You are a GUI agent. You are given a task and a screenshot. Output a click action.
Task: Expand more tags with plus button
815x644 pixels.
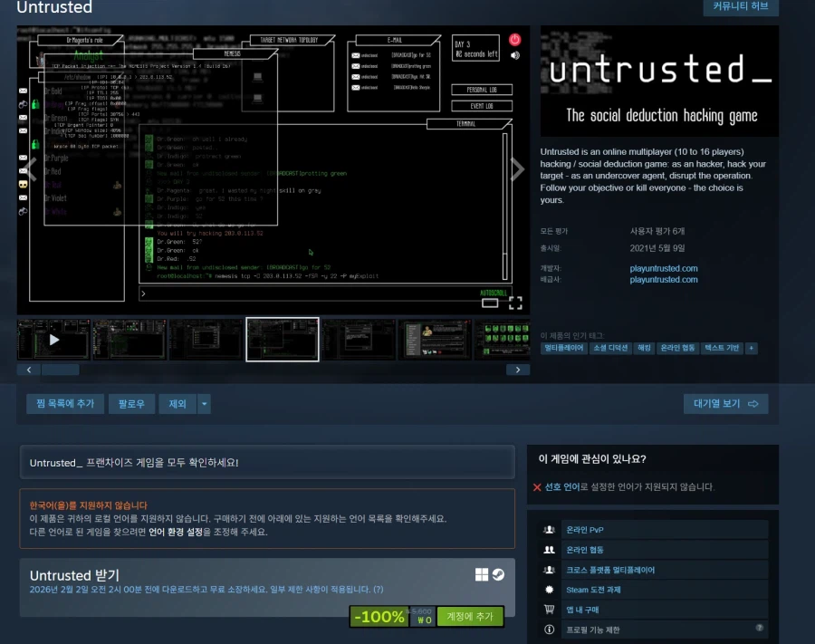point(751,348)
